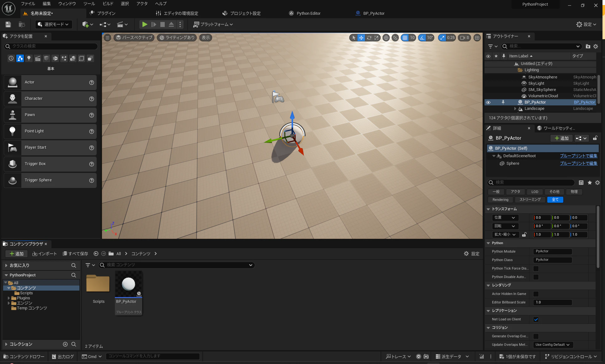605x364 pixels.
Task: Uncheck Net Load on Client checkbox
Action: (x=536, y=319)
